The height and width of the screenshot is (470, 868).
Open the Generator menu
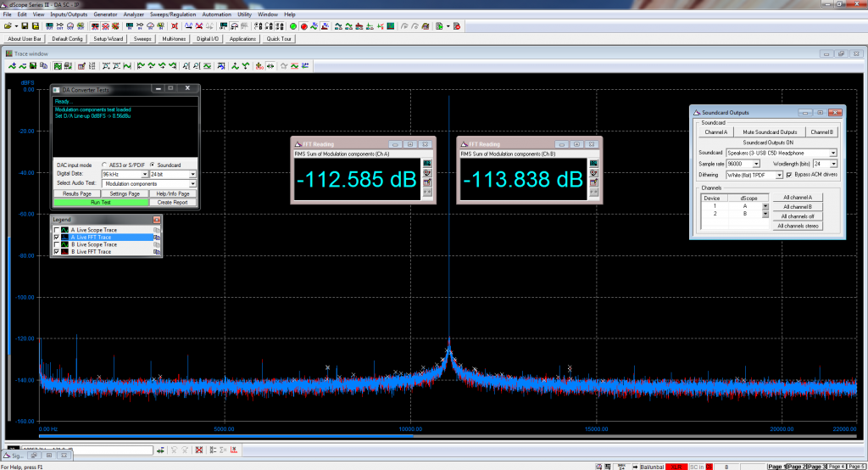[x=105, y=14]
